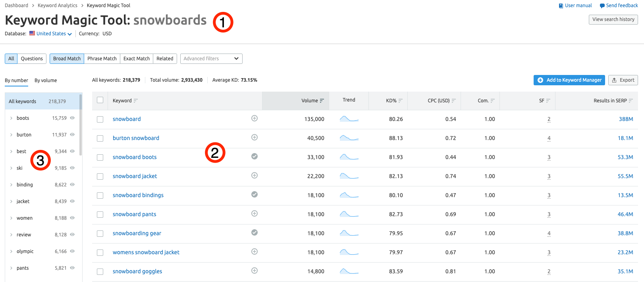This screenshot has height=282, width=644.
Task: Sort by SF column icon
Action: 548,101
